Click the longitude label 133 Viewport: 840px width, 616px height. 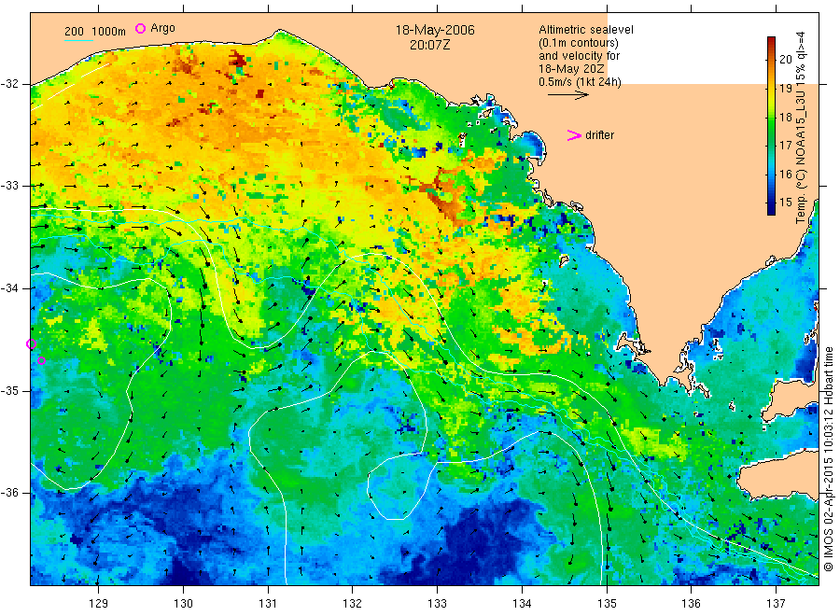click(437, 604)
